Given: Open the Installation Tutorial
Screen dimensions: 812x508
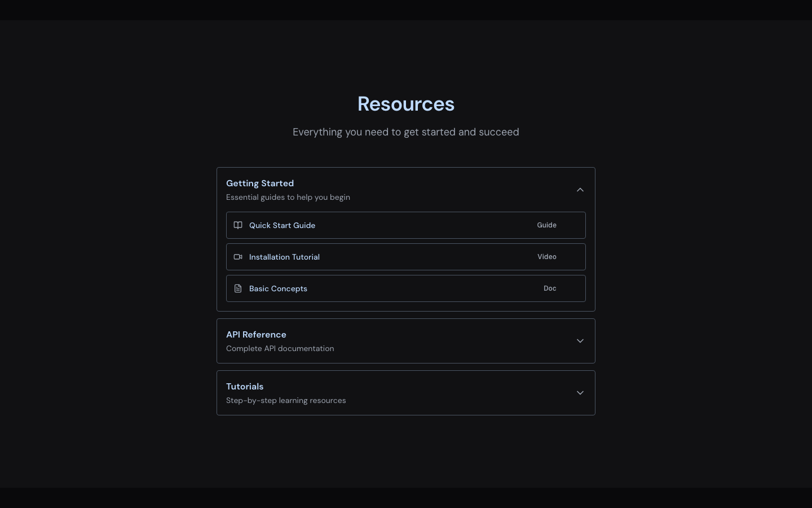Looking at the screenshot, I should coord(284,257).
